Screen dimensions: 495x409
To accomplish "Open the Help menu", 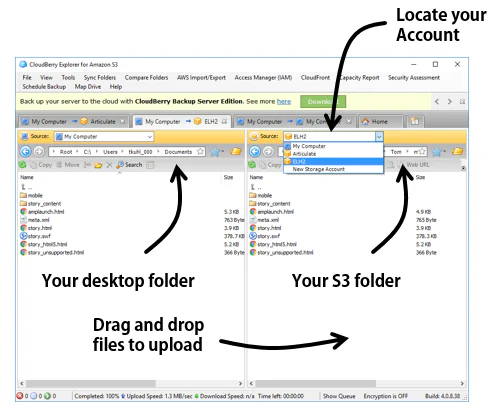I will coord(116,87).
